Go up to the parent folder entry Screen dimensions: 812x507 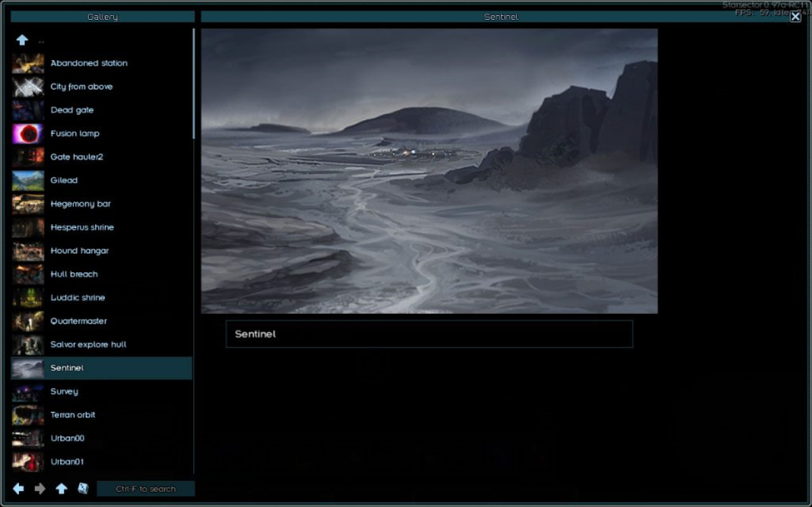(x=22, y=40)
